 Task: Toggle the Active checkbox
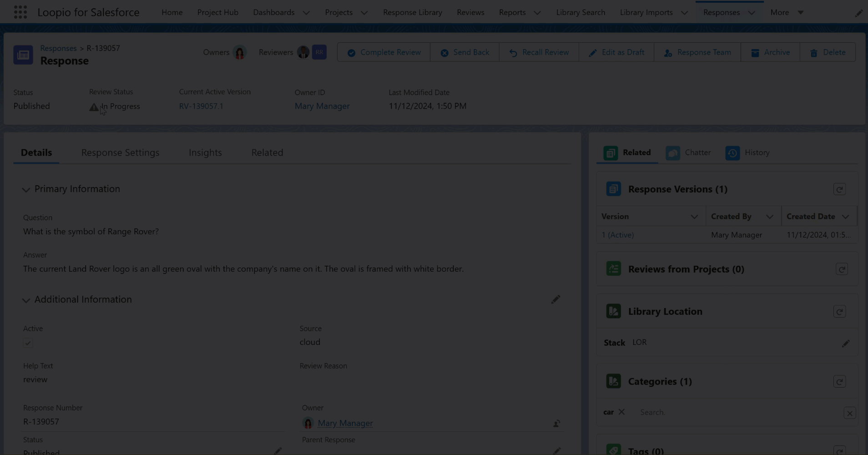tap(28, 343)
